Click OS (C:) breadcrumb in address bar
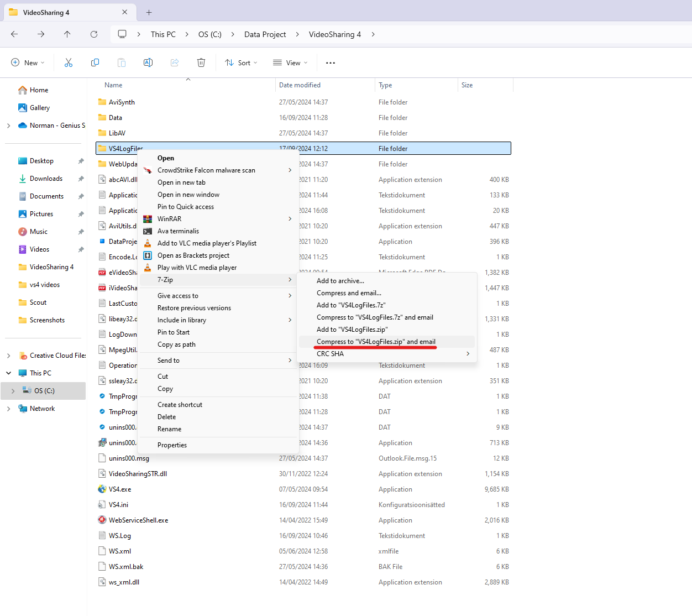Viewport: 692px width, 616px height. [210, 34]
